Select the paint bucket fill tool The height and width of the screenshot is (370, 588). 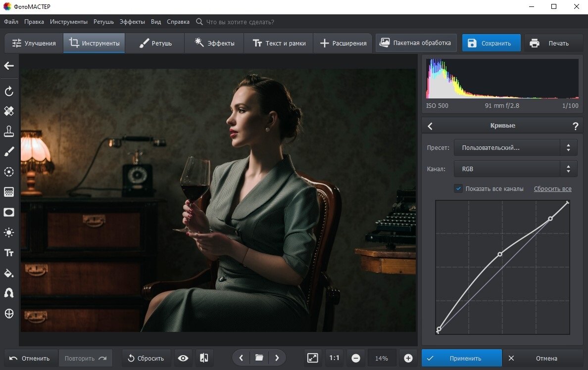coord(9,273)
